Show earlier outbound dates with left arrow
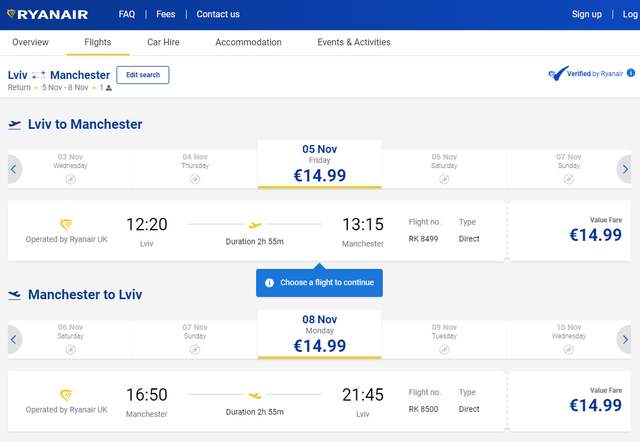 [14, 169]
